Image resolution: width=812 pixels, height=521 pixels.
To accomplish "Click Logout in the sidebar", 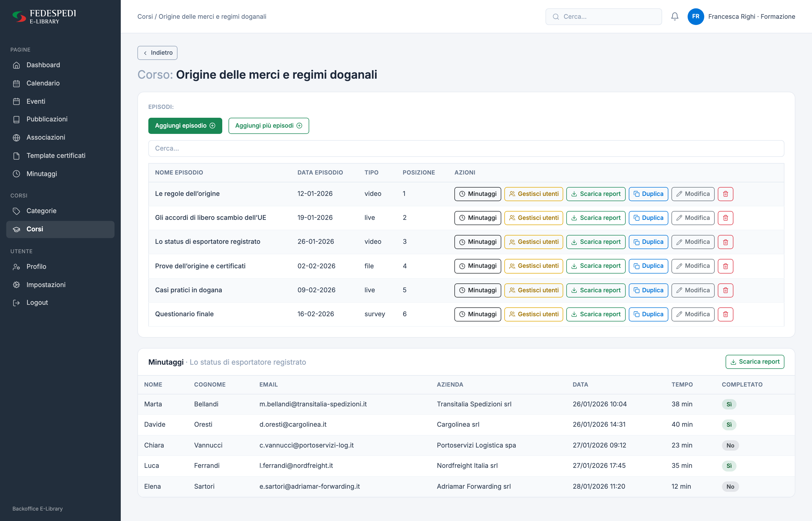I will [x=60, y=303].
